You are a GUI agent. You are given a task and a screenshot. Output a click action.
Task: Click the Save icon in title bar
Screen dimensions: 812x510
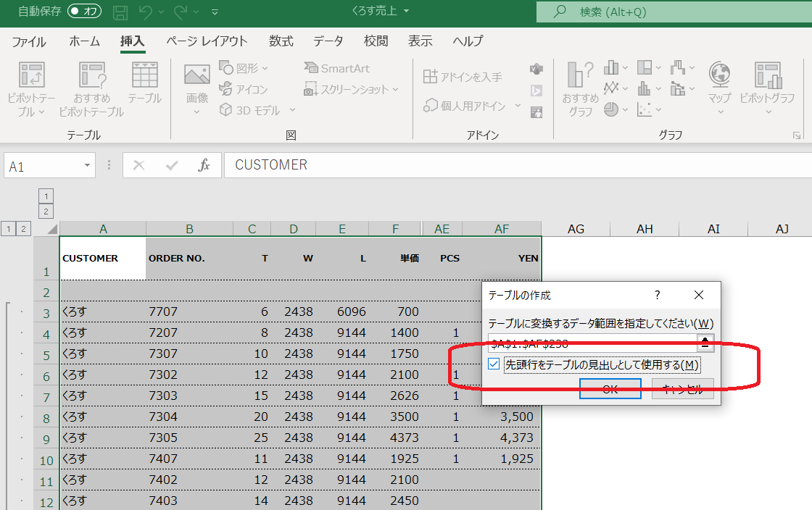pyautogui.click(x=120, y=12)
